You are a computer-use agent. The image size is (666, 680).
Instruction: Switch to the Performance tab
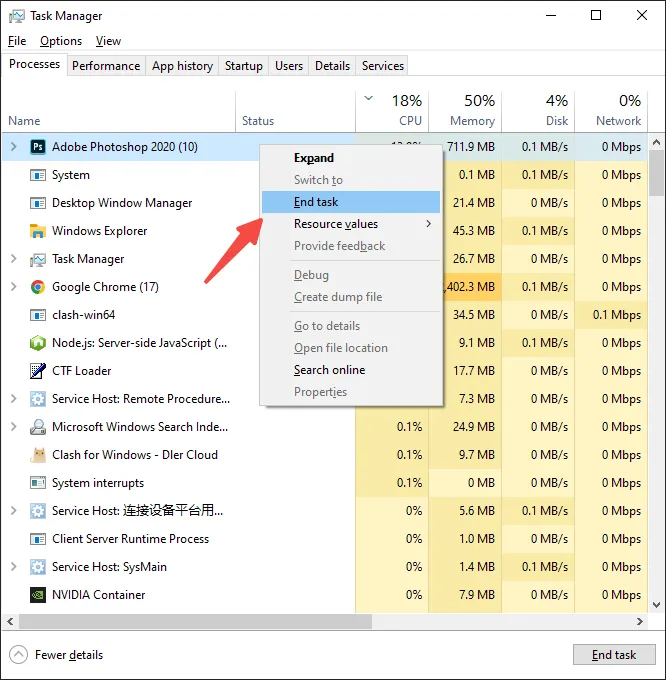106,66
